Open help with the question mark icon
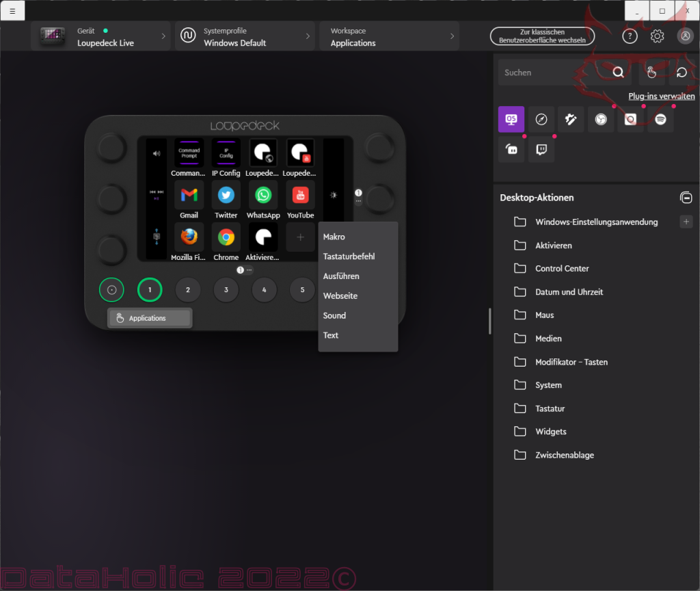The width and height of the screenshot is (700, 591). pos(630,36)
